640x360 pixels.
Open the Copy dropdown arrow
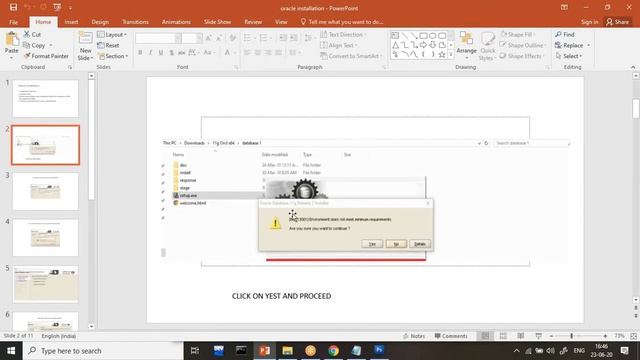tap(51, 45)
